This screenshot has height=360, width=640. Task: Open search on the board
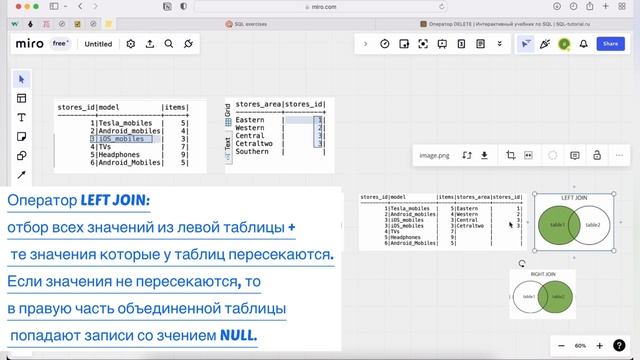pos(169,44)
